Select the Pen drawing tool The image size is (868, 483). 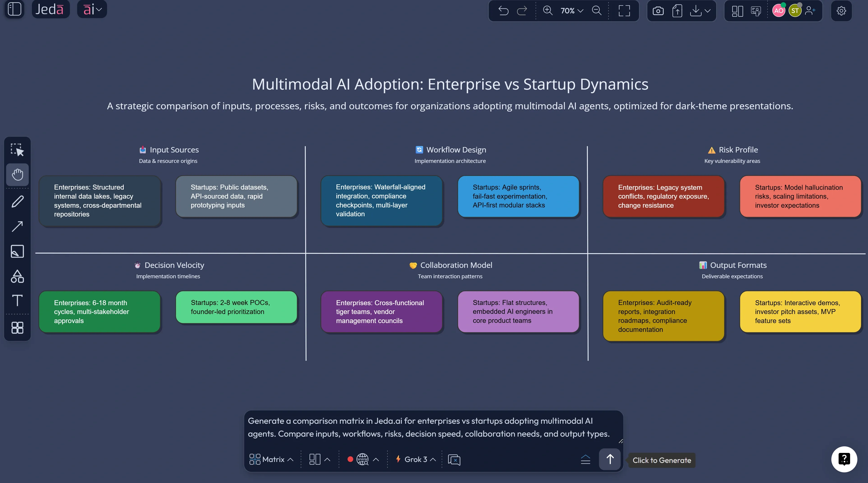tap(17, 201)
